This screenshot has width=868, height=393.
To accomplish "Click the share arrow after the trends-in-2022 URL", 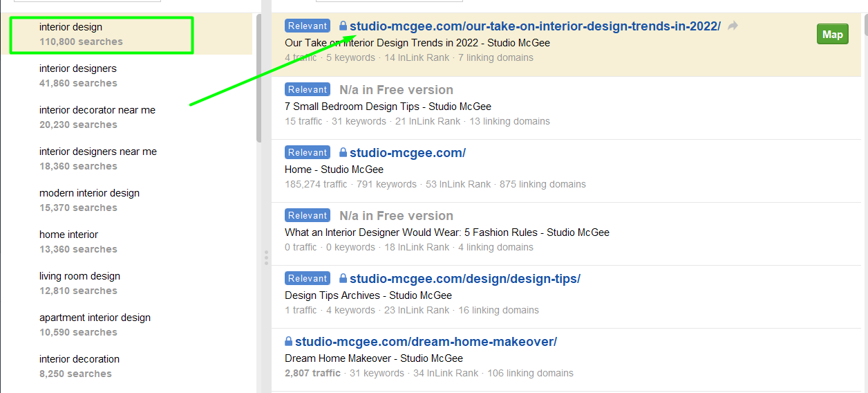I will [733, 26].
